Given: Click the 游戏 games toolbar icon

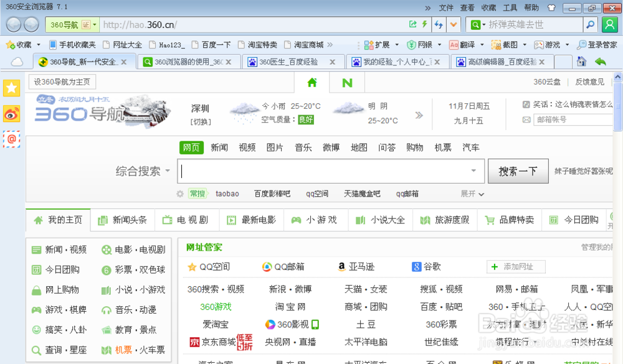Looking at the screenshot, I should [547, 45].
